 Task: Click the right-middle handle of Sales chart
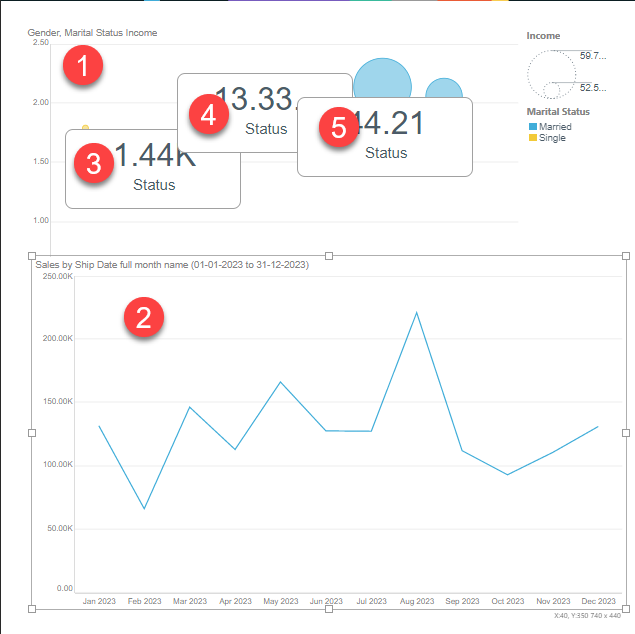point(626,433)
